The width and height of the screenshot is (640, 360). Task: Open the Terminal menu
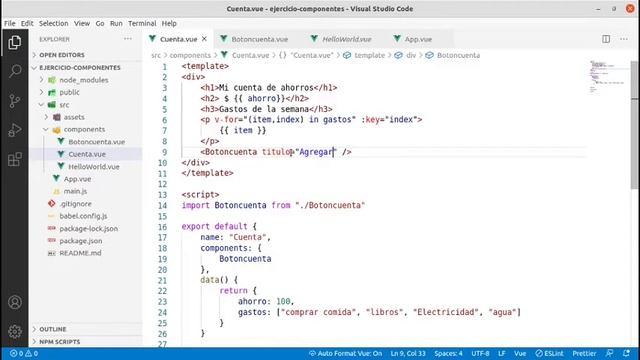point(142,23)
